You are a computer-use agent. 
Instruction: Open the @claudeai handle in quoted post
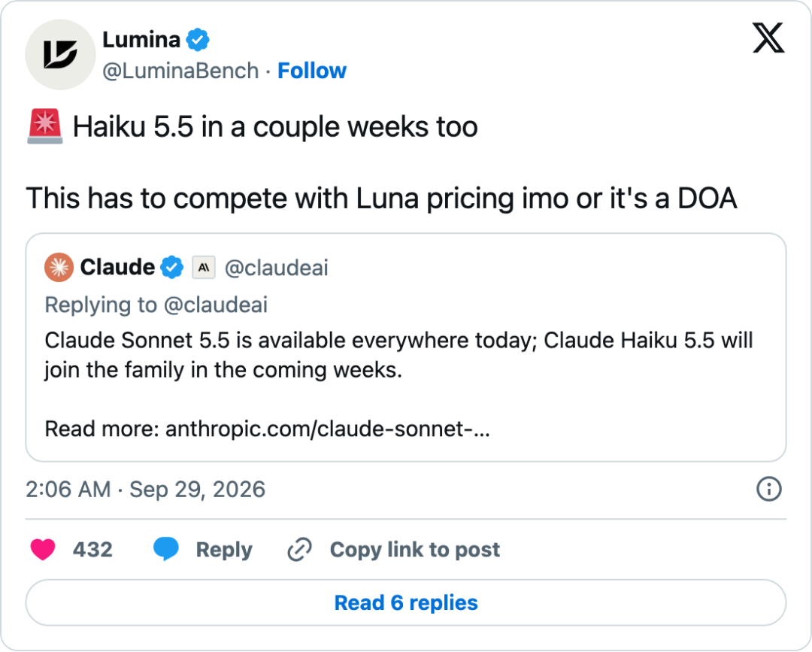(x=277, y=268)
